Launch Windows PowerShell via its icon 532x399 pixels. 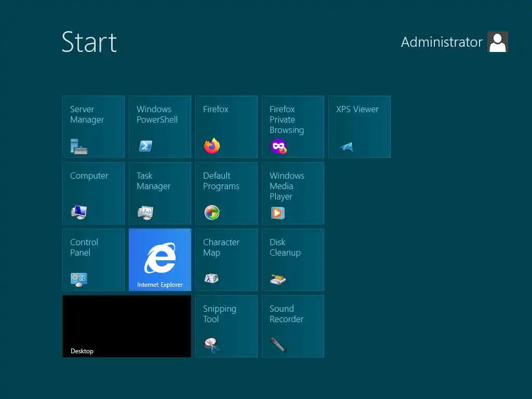(x=145, y=146)
